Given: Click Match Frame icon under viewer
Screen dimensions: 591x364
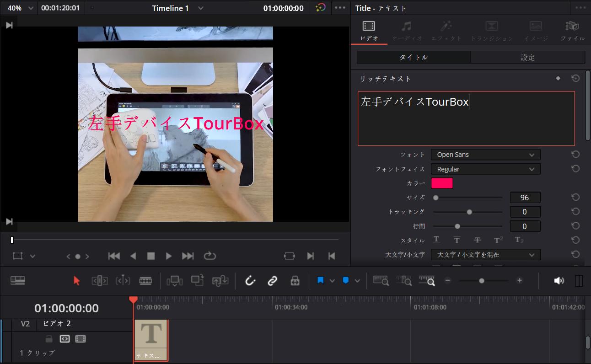Looking at the screenshot, I should (289, 256).
